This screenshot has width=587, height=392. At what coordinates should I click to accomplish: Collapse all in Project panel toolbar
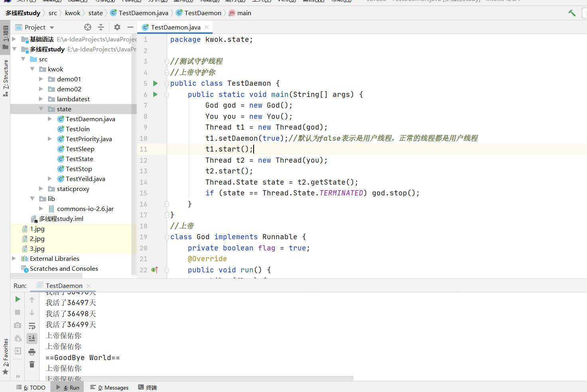tap(101, 27)
